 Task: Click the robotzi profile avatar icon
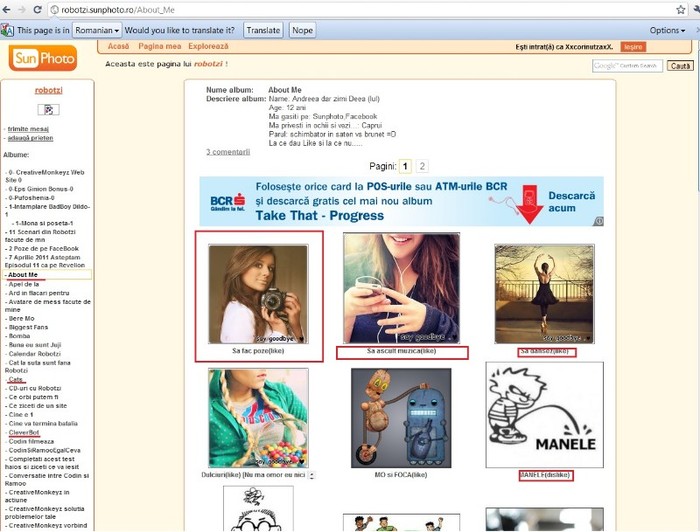pos(48,109)
